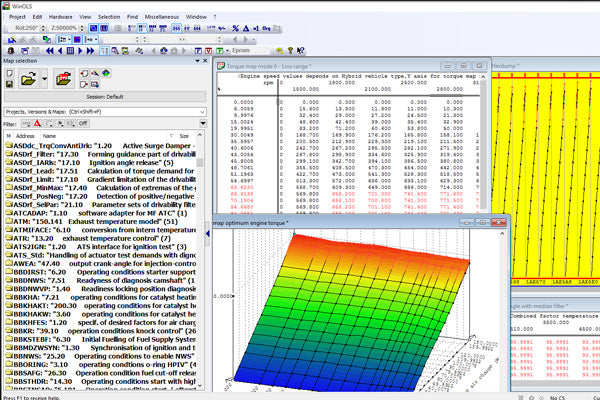Click the single right arrow navigation icon
The width and height of the screenshot is (600, 400).
(80, 51)
